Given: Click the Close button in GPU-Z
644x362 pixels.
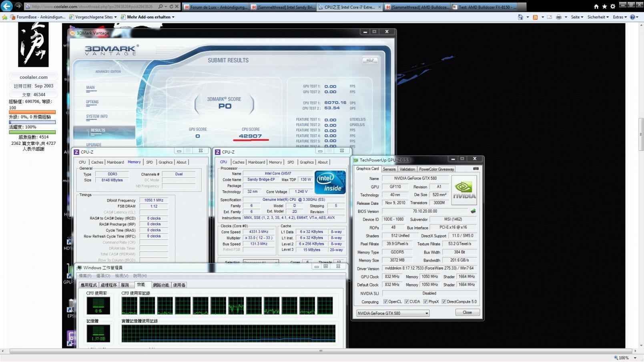Looking at the screenshot, I should 467,312.
